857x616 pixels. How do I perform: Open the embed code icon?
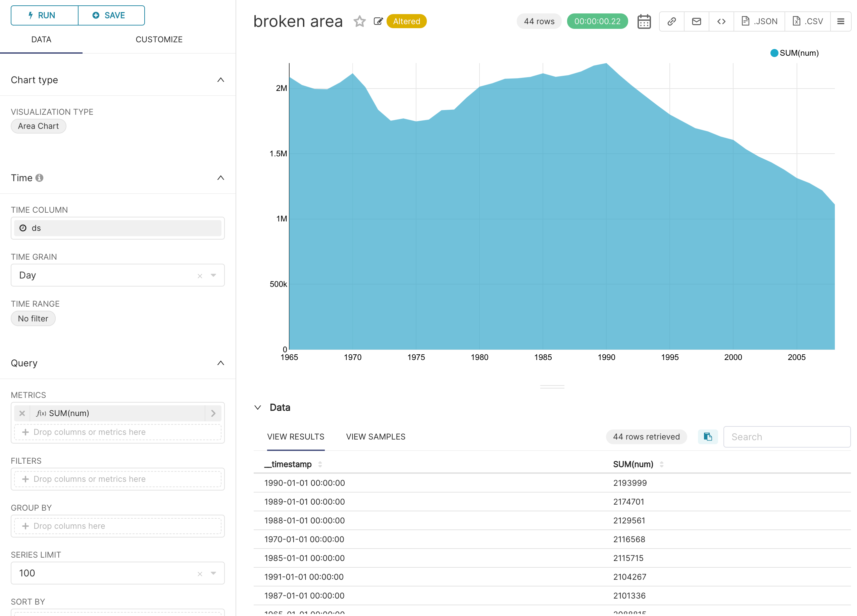tap(721, 21)
